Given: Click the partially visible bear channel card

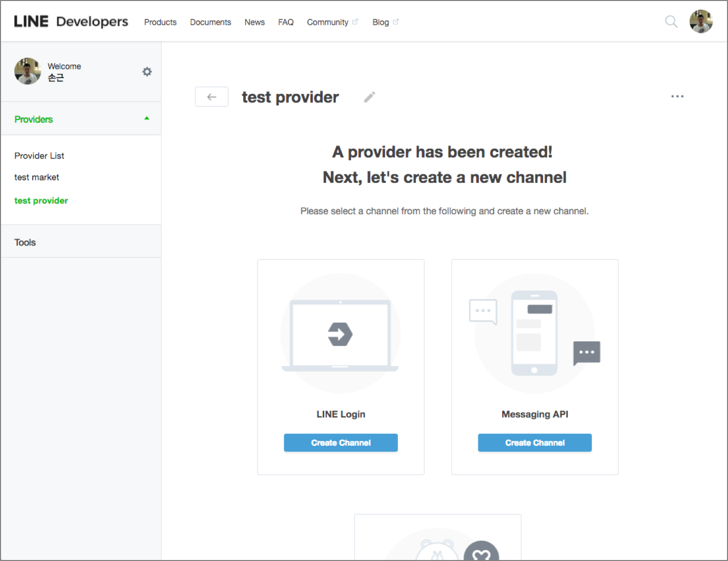Looking at the screenshot, I should coord(438,537).
